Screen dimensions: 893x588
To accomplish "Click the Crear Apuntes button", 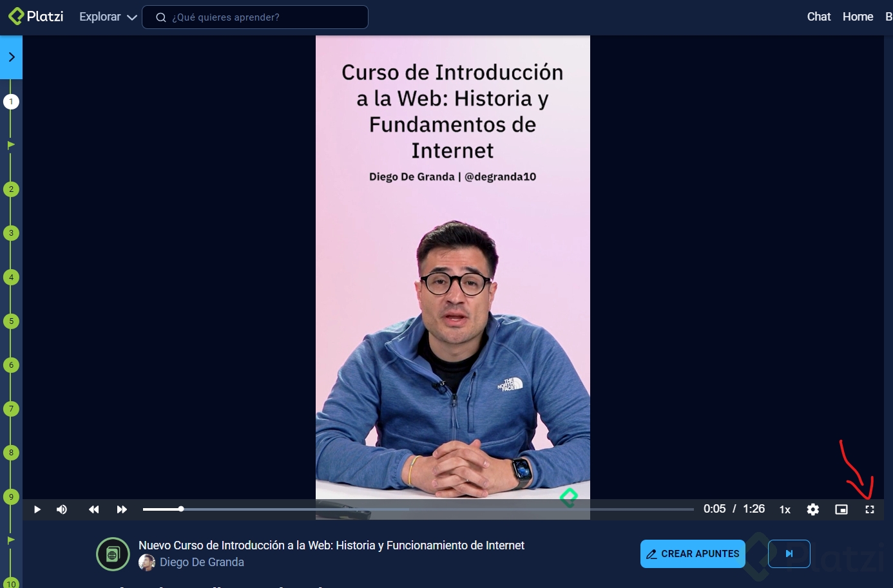I will [x=693, y=554].
